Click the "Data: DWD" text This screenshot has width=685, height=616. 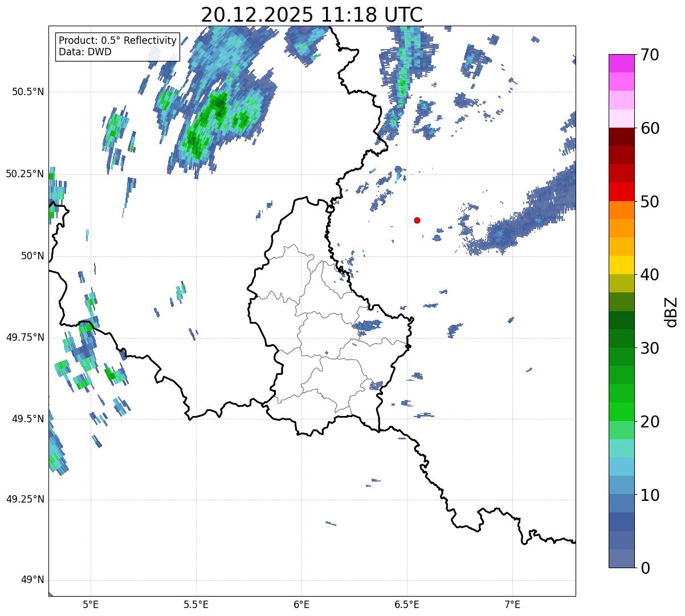pyautogui.click(x=85, y=52)
